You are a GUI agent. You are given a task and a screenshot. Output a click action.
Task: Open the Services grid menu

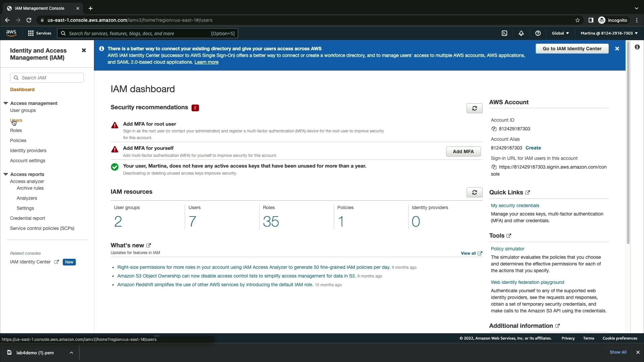[x=39, y=33]
